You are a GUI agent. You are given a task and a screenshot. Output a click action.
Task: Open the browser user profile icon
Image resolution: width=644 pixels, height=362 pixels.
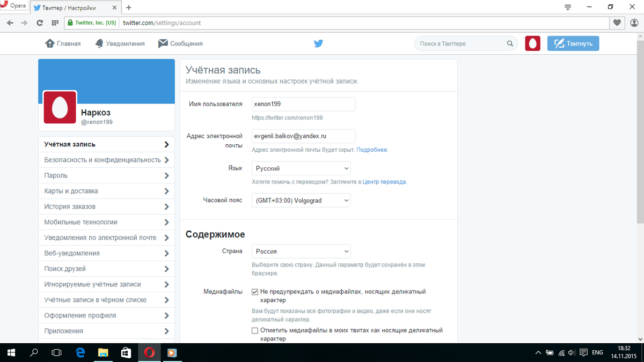click(x=634, y=23)
